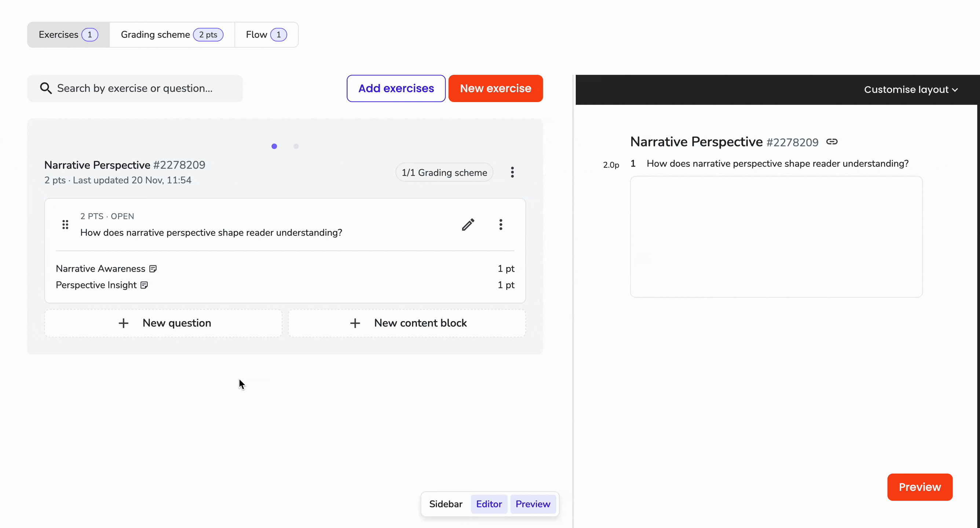Viewport: 980px width, 528px height.
Task: Click Perspective Insight '1 pt' value
Action: [x=506, y=285]
